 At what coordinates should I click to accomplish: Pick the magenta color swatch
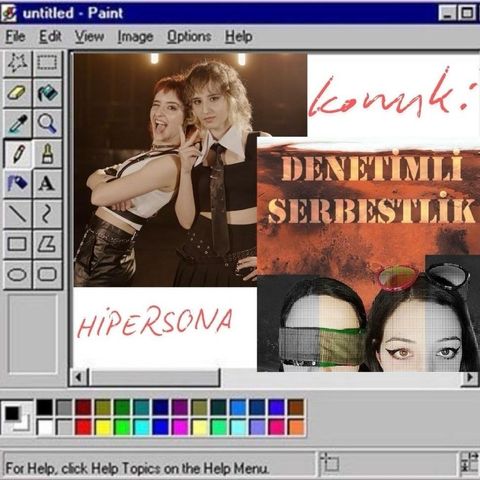pos(180,427)
